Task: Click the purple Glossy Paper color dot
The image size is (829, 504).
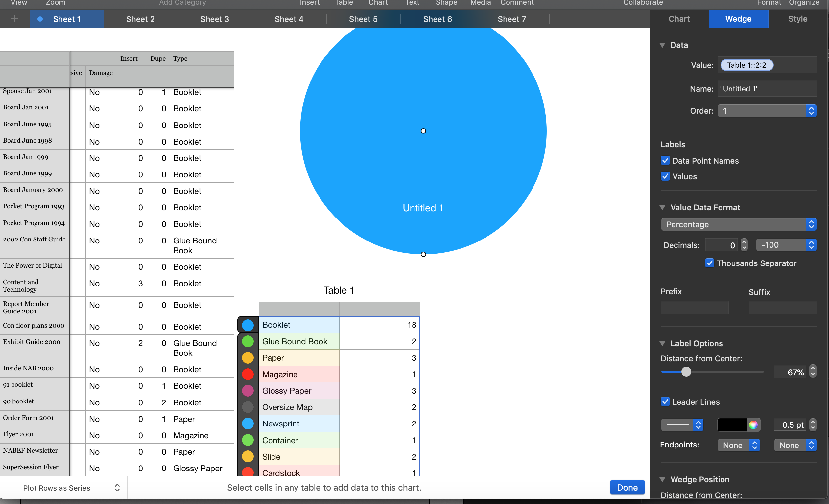Action: [248, 391]
